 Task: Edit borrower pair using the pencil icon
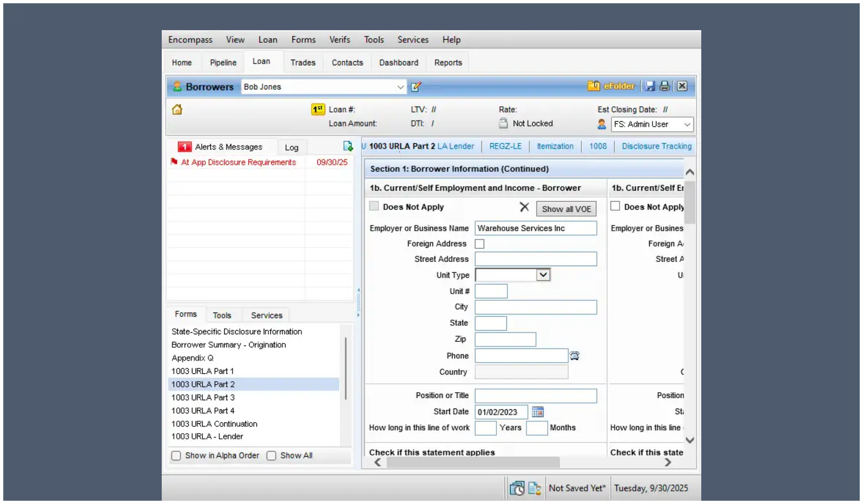416,87
